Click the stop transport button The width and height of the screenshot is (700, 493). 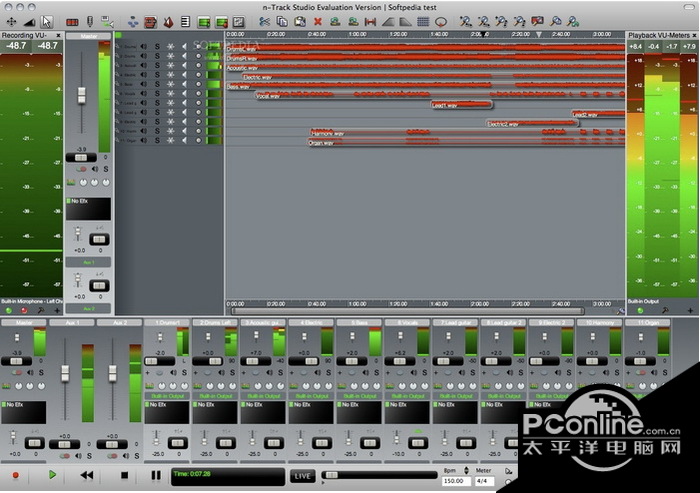(x=125, y=475)
